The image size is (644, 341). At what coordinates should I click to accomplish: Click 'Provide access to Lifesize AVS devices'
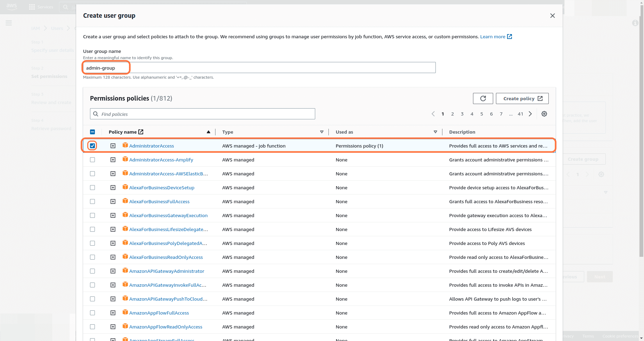click(x=490, y=229)
